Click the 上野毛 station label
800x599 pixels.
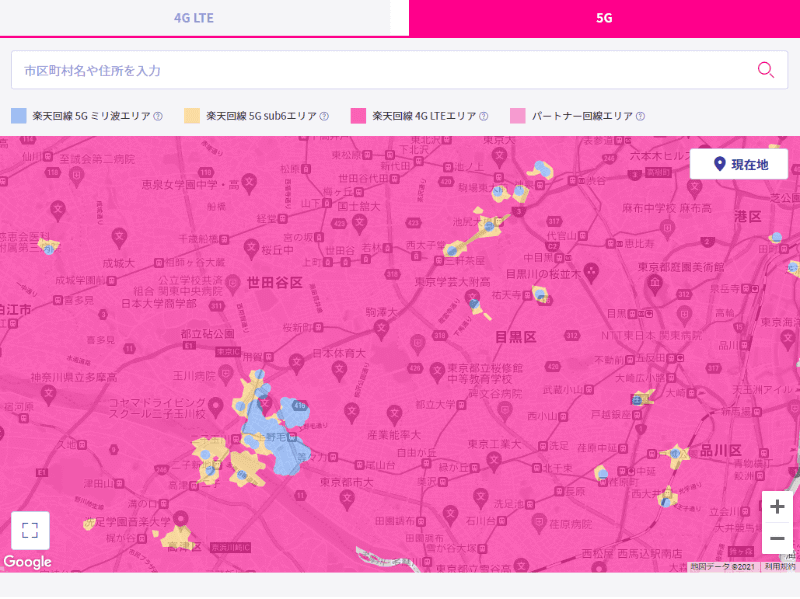point(271,437)
